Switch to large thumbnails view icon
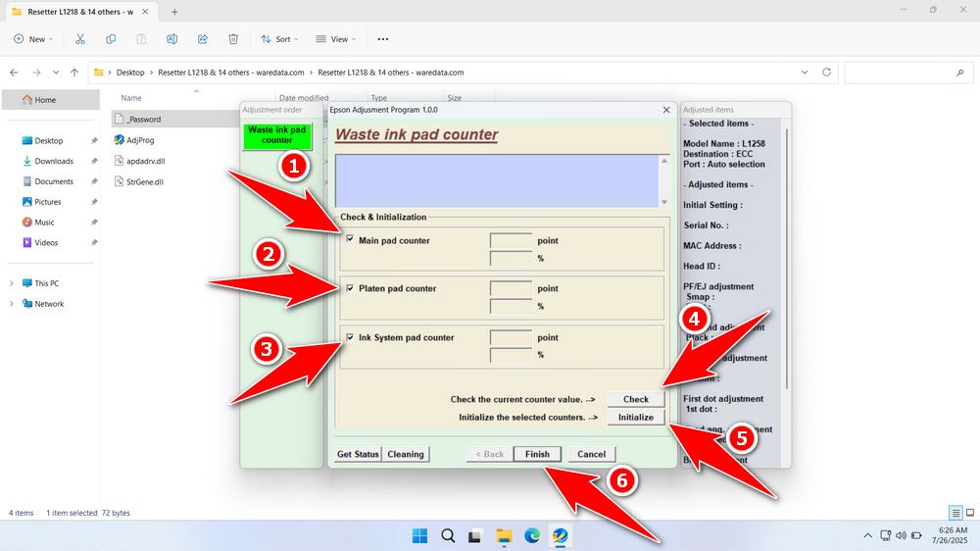Viewport: 980px width, 551px height. [970, 513]
